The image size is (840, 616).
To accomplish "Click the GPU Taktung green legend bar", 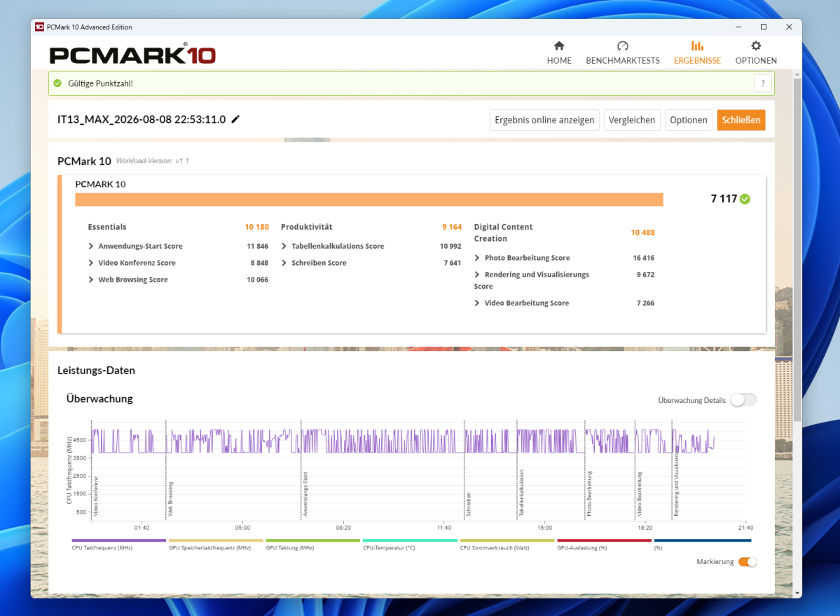I will pyautogui.click(x=313, y=540).
